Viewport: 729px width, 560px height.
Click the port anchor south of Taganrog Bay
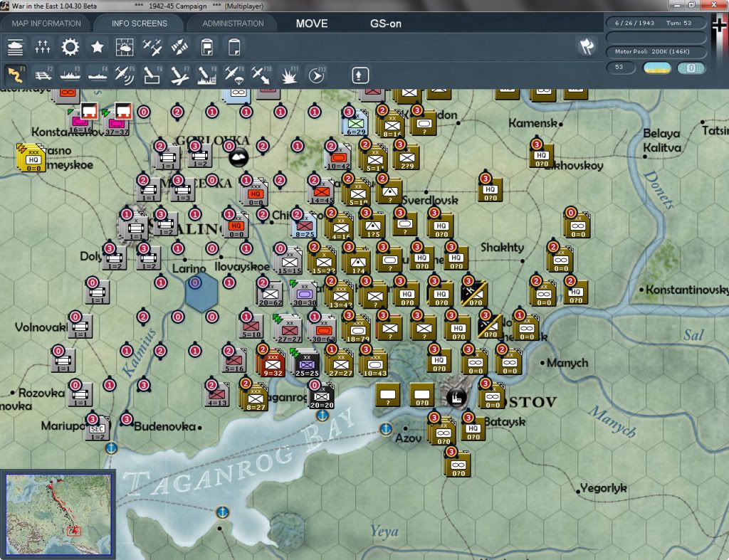(x=223, y=512)
